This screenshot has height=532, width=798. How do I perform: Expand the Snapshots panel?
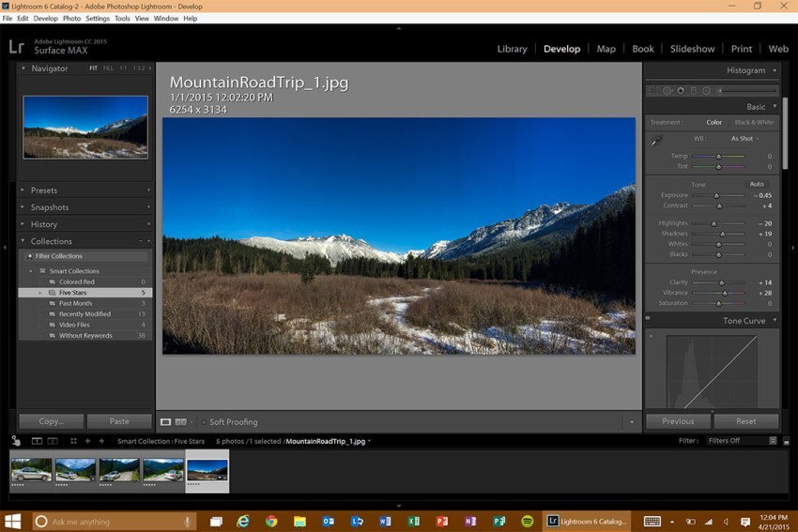point(23,207)
